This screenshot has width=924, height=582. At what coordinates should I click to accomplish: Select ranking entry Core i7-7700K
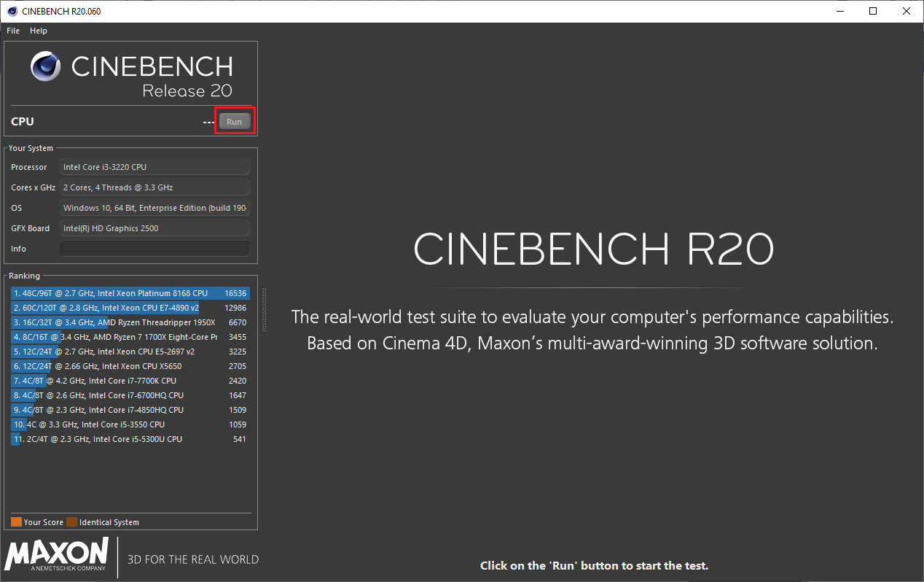coord(130,381)
